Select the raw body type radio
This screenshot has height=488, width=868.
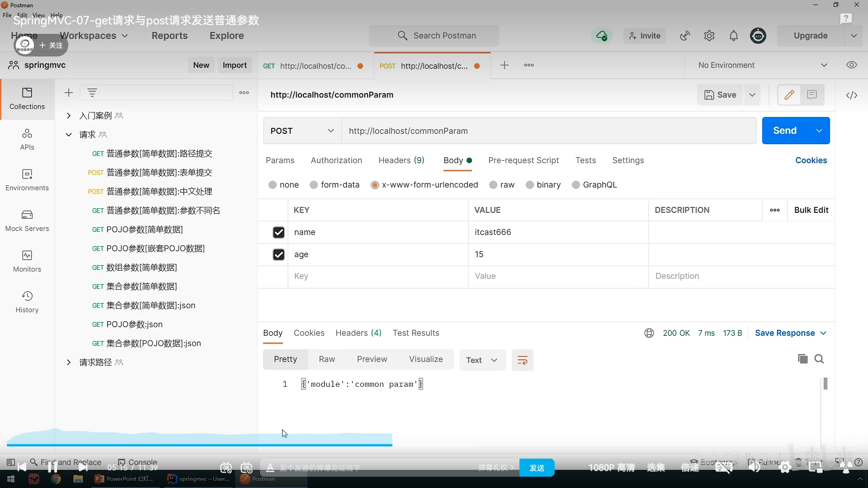click(x=493, y=185)
